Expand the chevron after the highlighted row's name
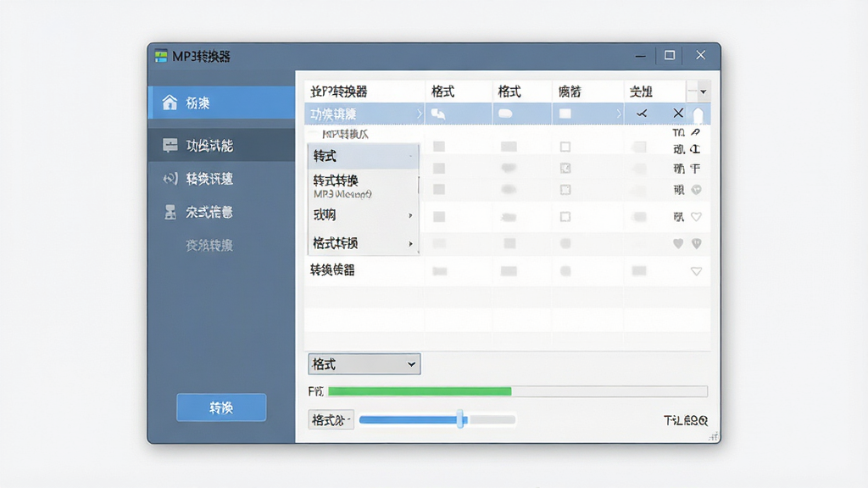Viewport: 868px width, 488px height. (x=419, y=114)
